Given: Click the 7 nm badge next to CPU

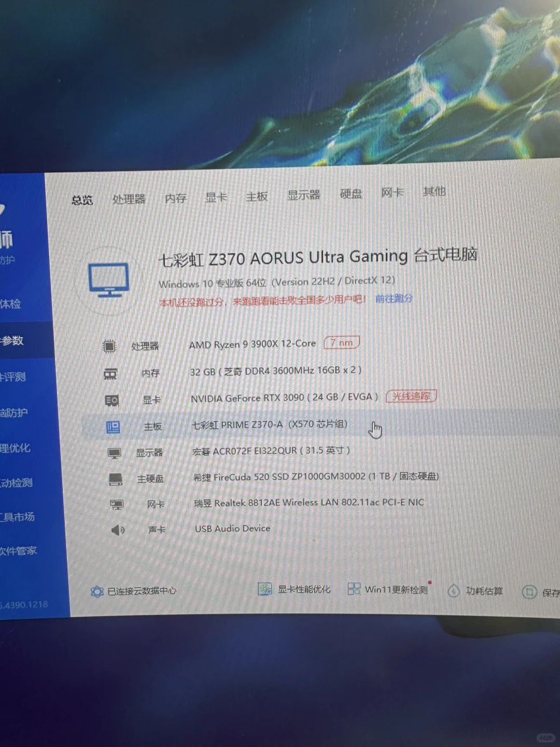Looking at the screenshot, I should (x=341, y=342).
